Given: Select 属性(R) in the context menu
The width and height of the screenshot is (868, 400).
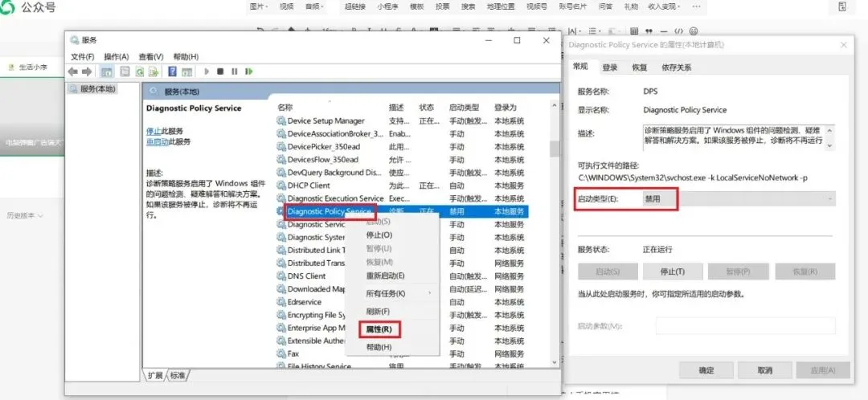Looking at the screenshot, I should (379, 329).
